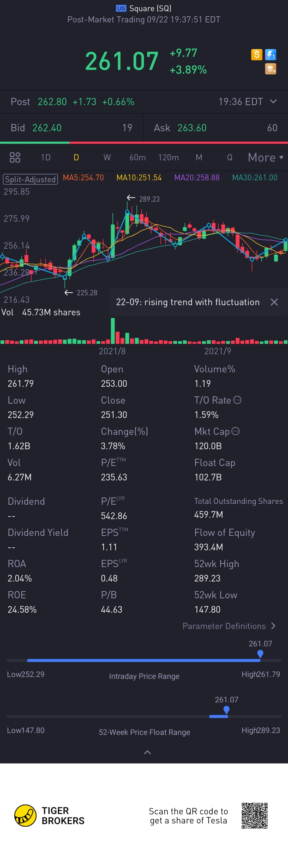Tap the Dividend Yield label
This screenshot has width=288, height=868.
[38, 532]
